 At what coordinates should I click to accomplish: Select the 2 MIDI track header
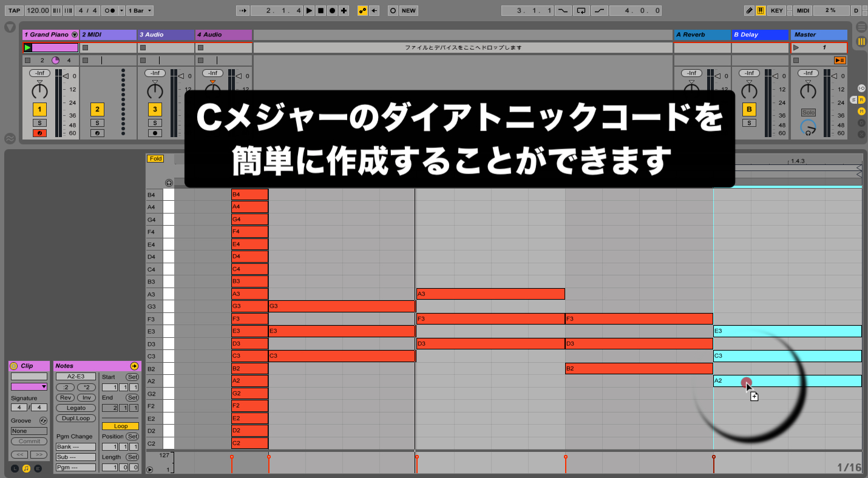click(108, 35)
